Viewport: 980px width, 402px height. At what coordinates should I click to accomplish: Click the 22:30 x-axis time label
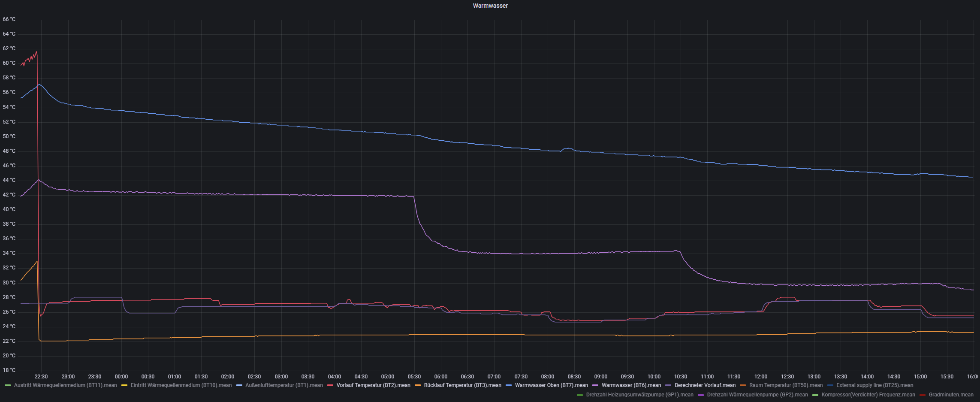(41, 377)
